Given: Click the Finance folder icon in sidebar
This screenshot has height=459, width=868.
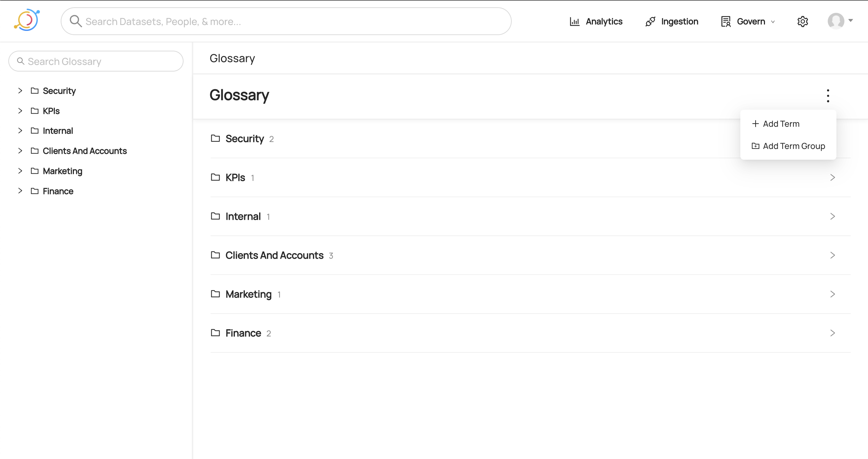Looking at the screenshot, I should tap(35, 191).
